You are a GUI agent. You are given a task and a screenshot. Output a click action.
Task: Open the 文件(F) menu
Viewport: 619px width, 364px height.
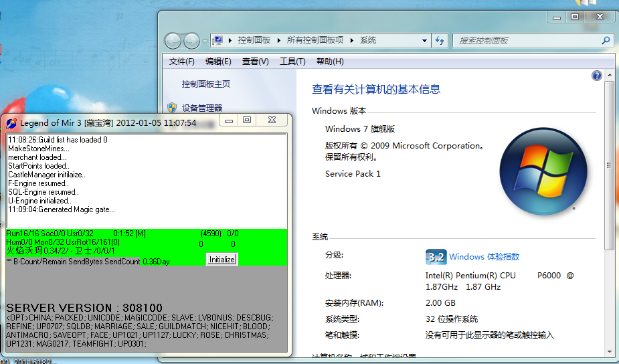pyautogui.click(x=181, y=62)
